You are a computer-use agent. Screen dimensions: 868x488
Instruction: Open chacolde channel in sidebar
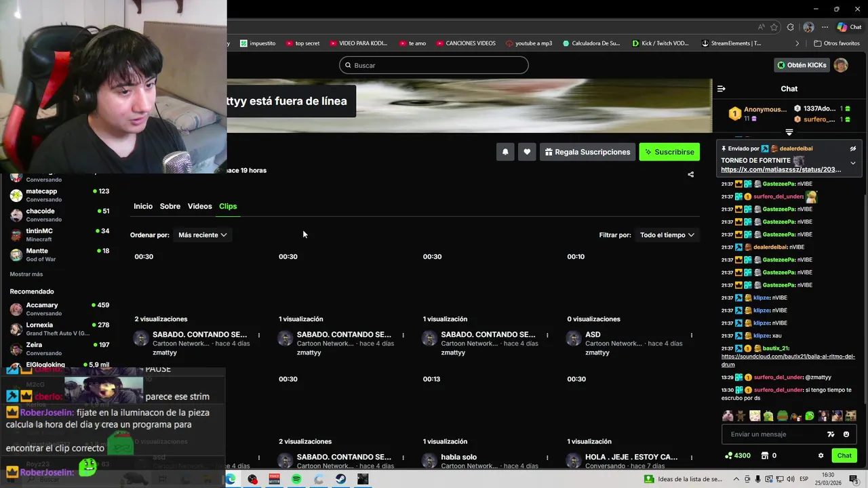(x=60, y=215)
